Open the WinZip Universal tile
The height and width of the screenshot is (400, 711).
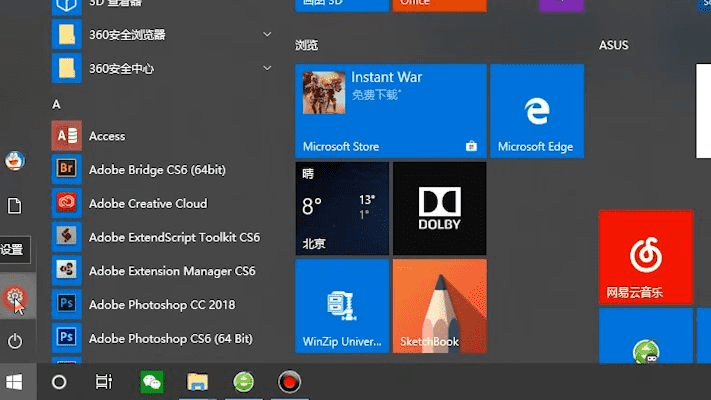pyautogui.click(x=342, y=306)
